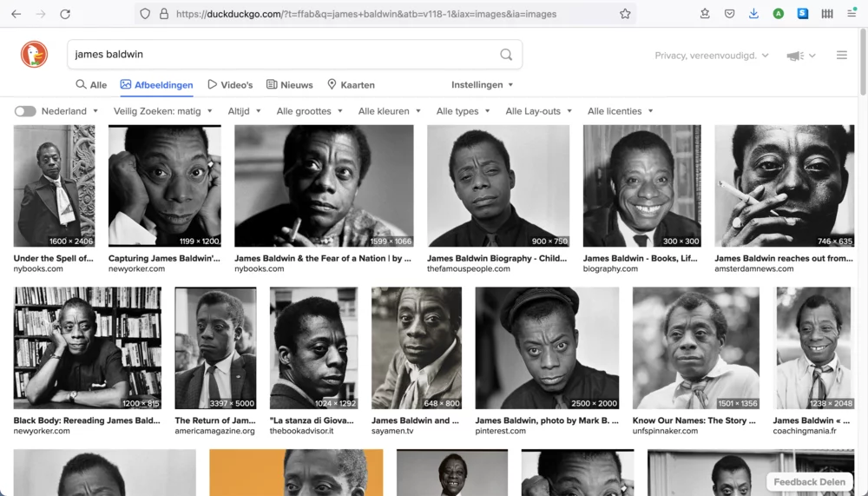The image size is (868, 496).
Task: Click the 300 × 300 biography.com thumbnail
Action: point(641,186)
